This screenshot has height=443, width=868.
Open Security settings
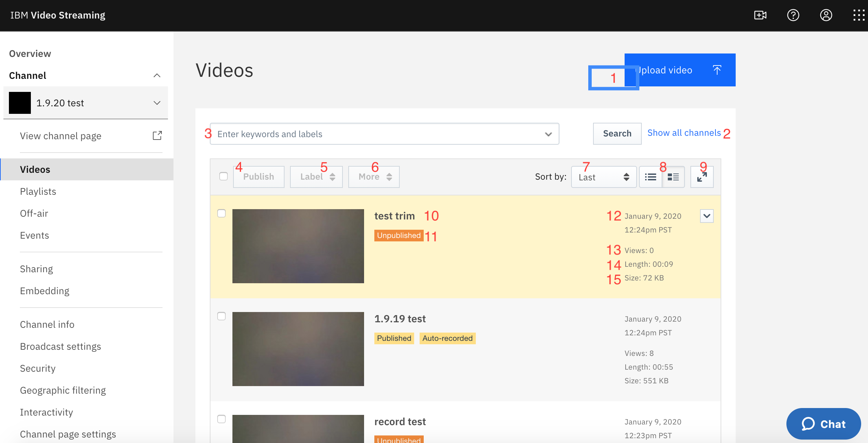(x=38, y=368)
